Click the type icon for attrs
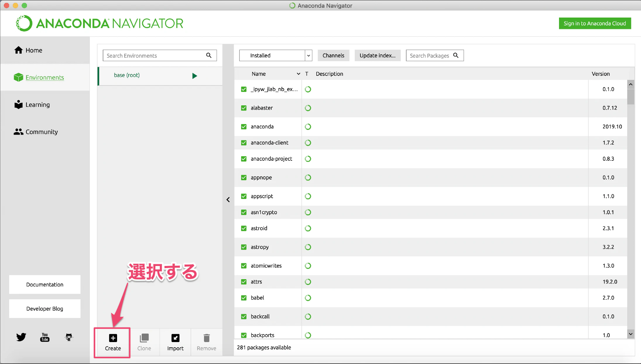The image size is (641, 364). [x=308, y=282]
